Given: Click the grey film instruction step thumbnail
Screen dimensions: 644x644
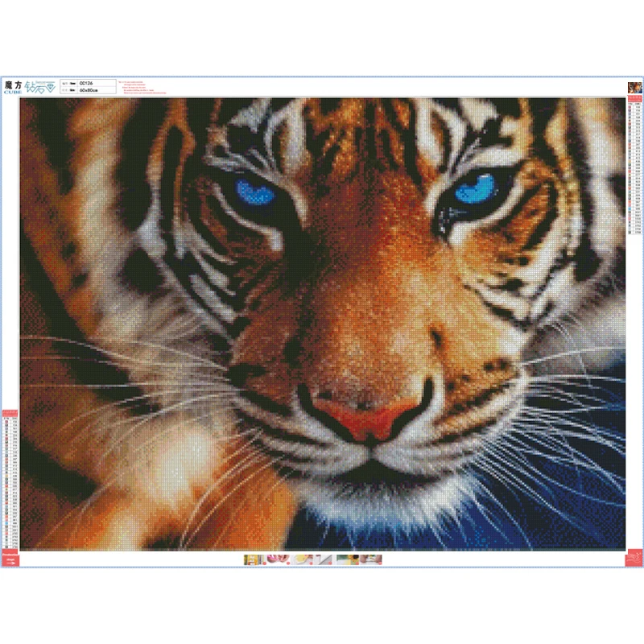Looking at the screenshot, I should [x=324, y=559].
